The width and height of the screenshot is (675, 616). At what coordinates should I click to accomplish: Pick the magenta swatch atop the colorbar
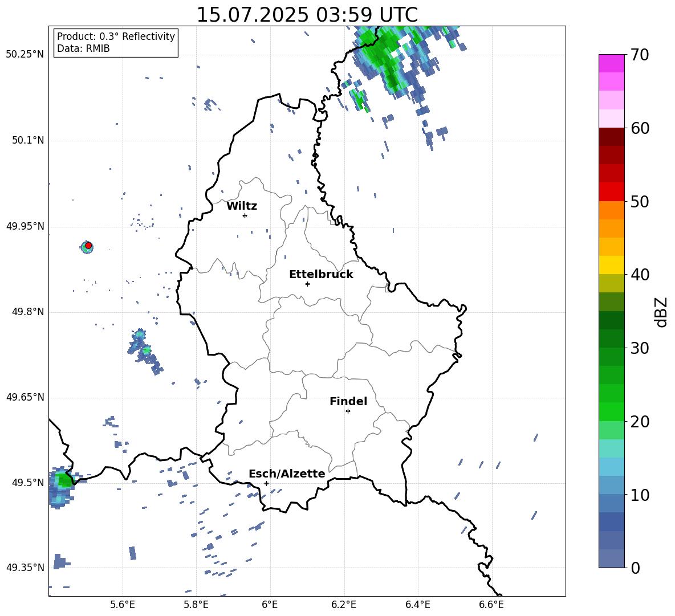611,63
